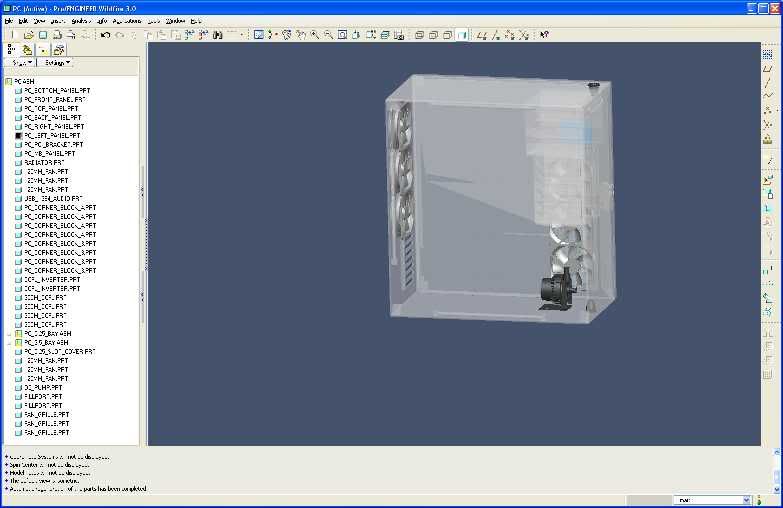783x508 pixels.
Task: Toggle datum planes display on toolbar
Action: [482, 34]
